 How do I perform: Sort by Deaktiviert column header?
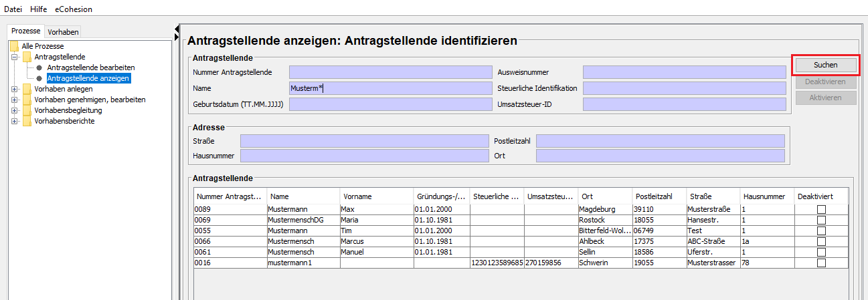(821, 196)
